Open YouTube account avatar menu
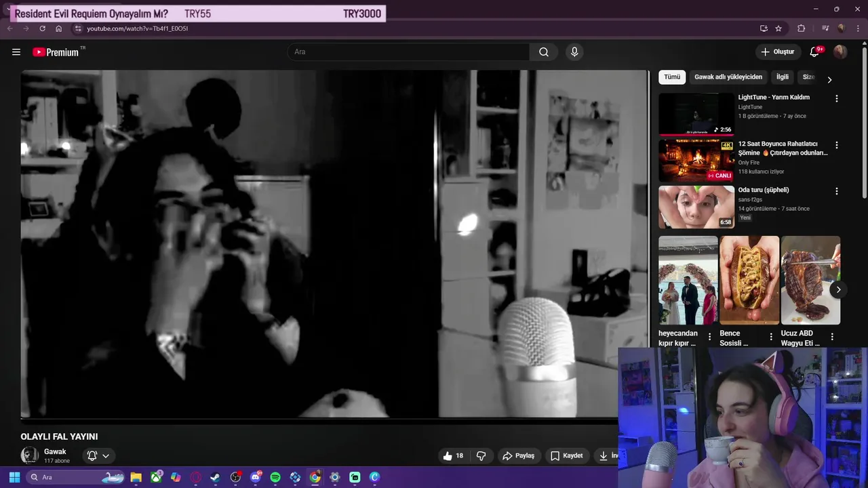The width and height of the screenshot is (868, 488). click(840, 52)
